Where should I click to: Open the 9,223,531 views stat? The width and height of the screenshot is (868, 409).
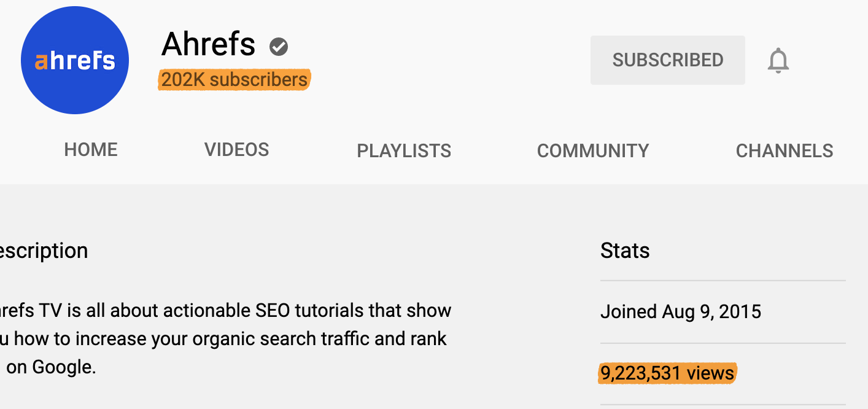point(667,373)
